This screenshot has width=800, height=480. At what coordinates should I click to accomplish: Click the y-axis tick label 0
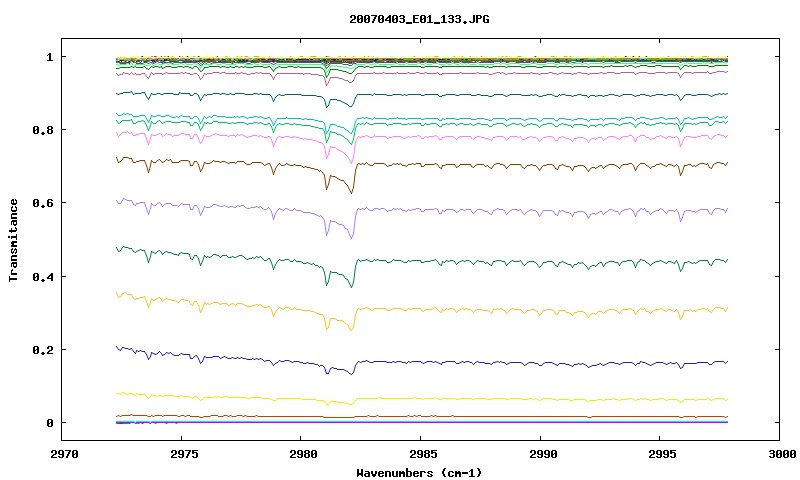pyautogui.click(x=49, y=423)
